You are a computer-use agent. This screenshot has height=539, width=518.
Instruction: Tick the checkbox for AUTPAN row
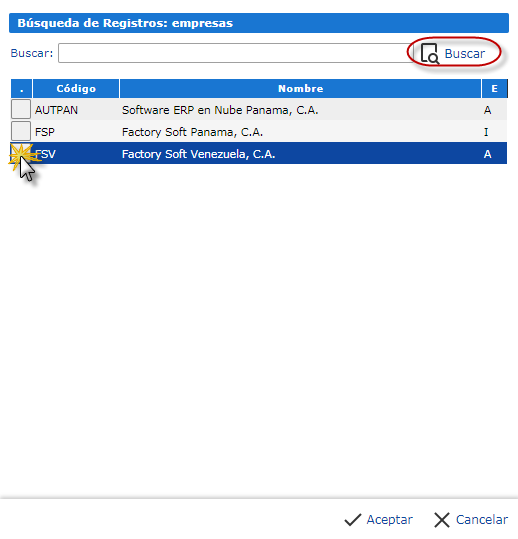pyautogui.click(x=21, y=109)
